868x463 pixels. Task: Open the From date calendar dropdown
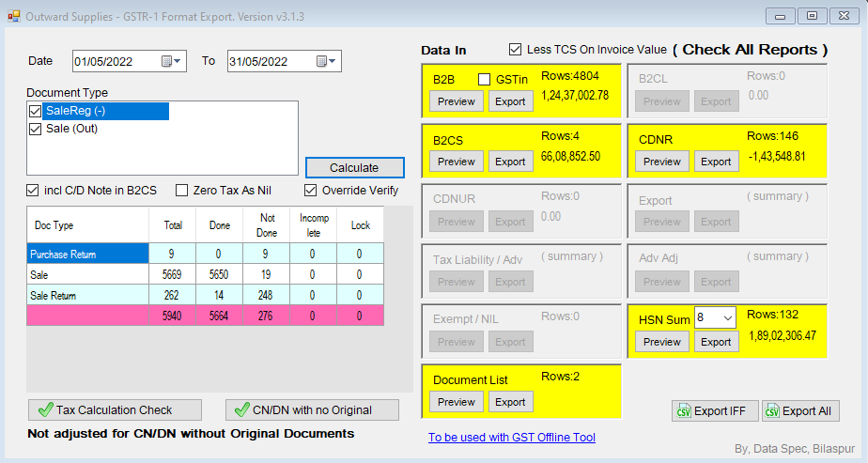point(171,61)
